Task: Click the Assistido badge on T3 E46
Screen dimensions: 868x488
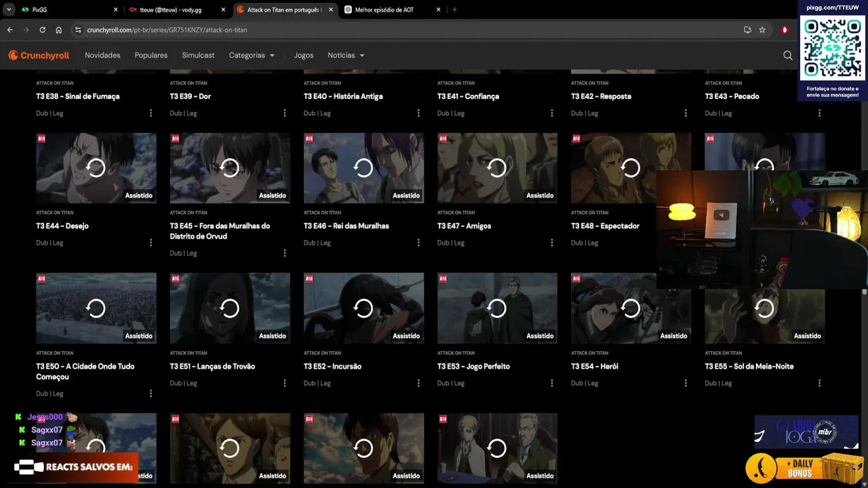Action: [406, 195]
